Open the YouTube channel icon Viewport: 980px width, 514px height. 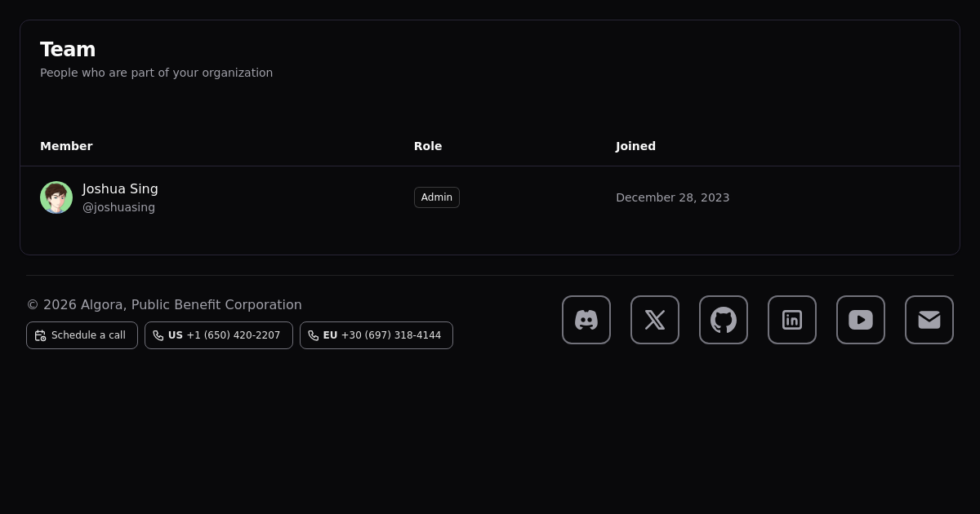(861, 320)
